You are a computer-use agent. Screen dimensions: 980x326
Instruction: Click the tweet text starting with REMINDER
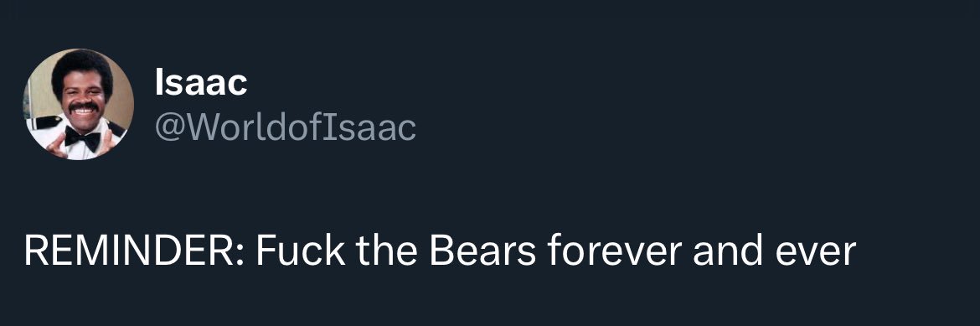(x=440, y=251)
